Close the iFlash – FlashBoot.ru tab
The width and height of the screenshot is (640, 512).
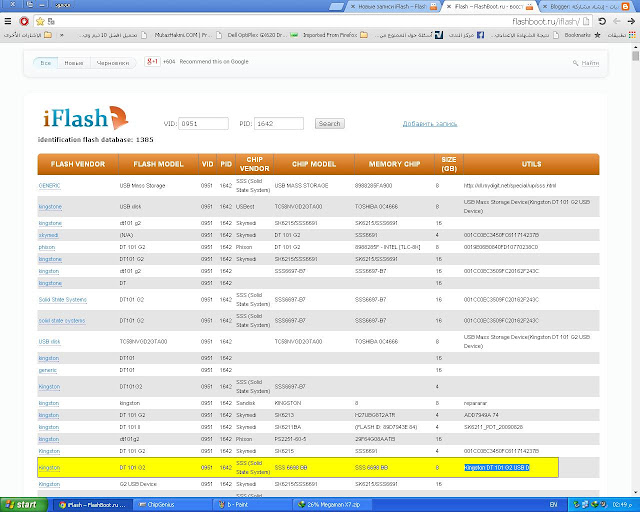(x=449, y=7)
